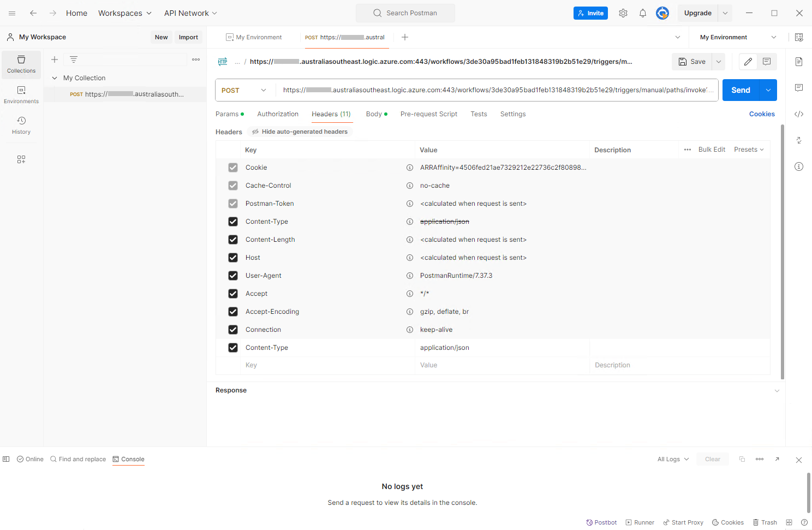This screenshot has height=530, width=812.
Task: Open the notifications bell icon
Action: tap(643, 13)
